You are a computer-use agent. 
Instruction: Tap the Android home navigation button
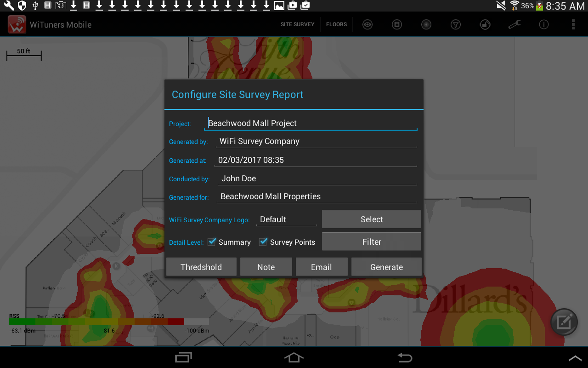[x=294, y=357]
